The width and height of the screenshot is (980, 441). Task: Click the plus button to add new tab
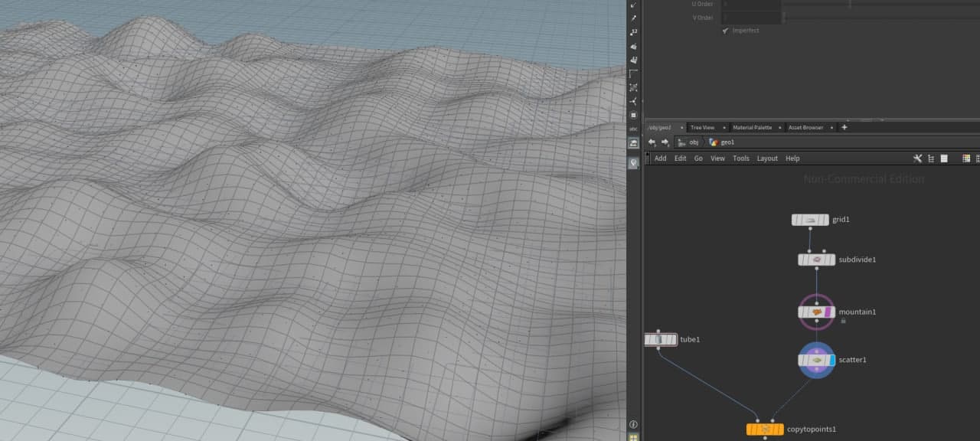point(844,127)
